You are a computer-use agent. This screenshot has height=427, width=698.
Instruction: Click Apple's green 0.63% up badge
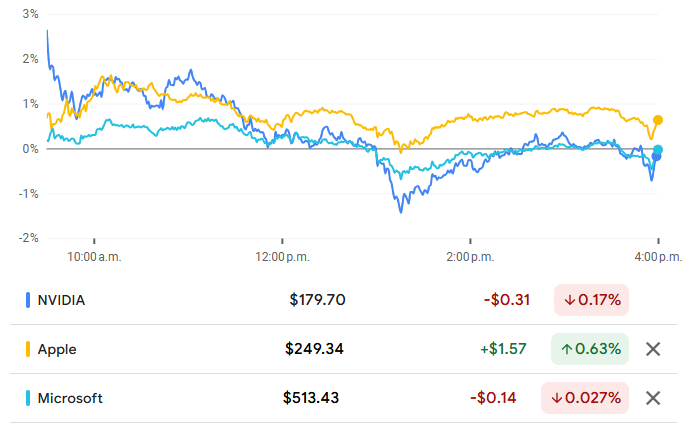point(591,349)
